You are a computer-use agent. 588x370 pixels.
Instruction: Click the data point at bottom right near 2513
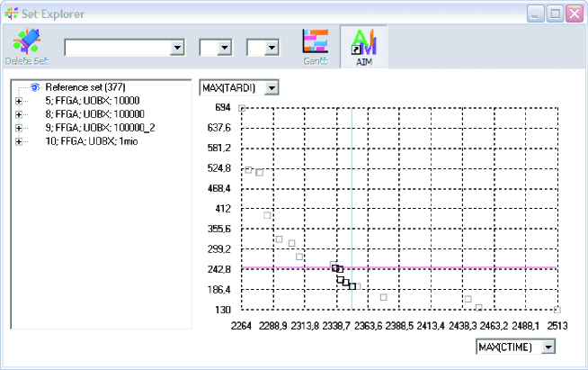pos(557,310)
